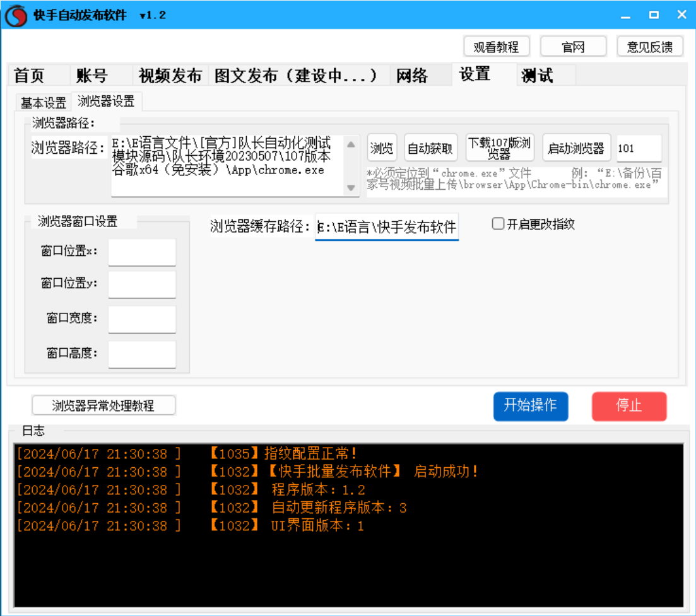Image resolution: width=696 pixels, height=616 pixels.
Task: Open the 意见反馈 feedback button
Action: 650,47
